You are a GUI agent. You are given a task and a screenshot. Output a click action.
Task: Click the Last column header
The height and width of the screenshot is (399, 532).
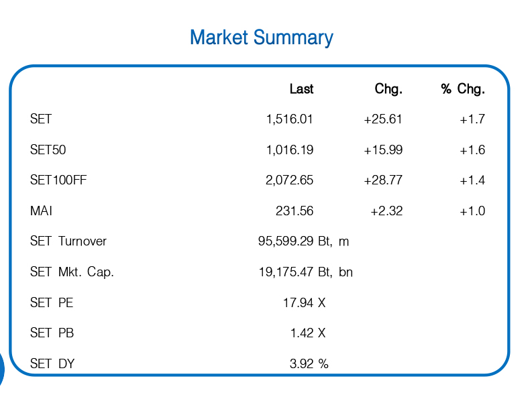301,89
